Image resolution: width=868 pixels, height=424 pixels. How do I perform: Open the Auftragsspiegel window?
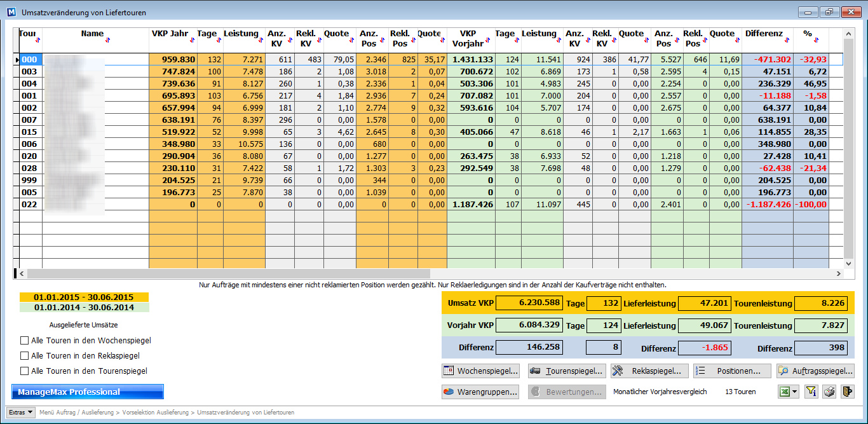pyautogui.click(x=815, y=371)
